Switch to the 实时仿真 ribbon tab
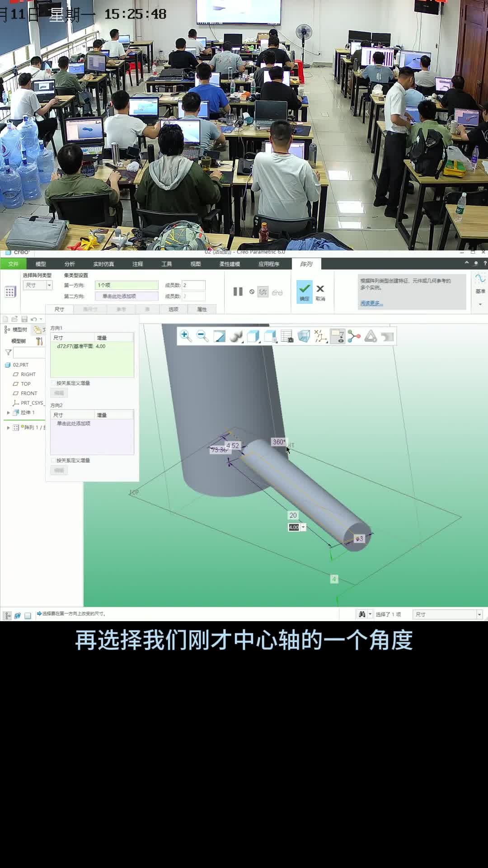Screen dimensions: 488x868 [x=103, y=264]
